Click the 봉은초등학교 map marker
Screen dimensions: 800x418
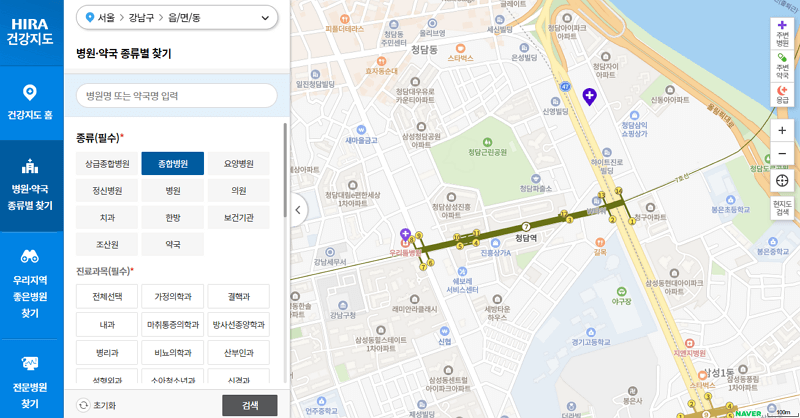coord(731,200)
